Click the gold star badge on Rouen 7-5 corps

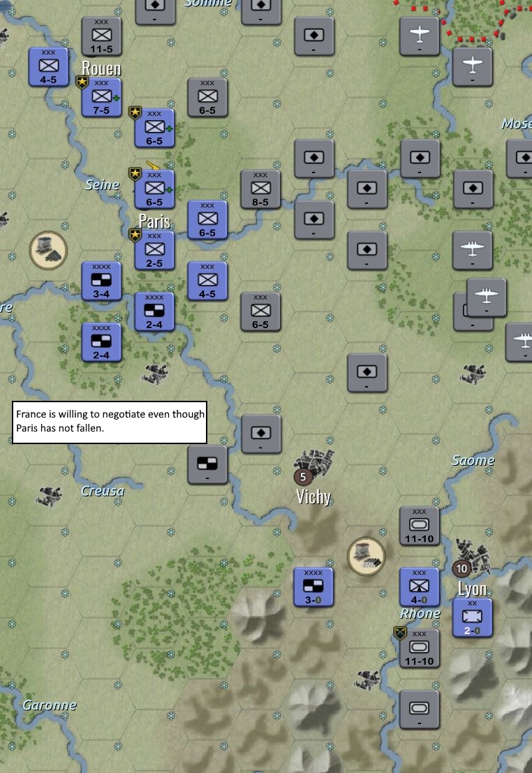(x=82, y=82)
